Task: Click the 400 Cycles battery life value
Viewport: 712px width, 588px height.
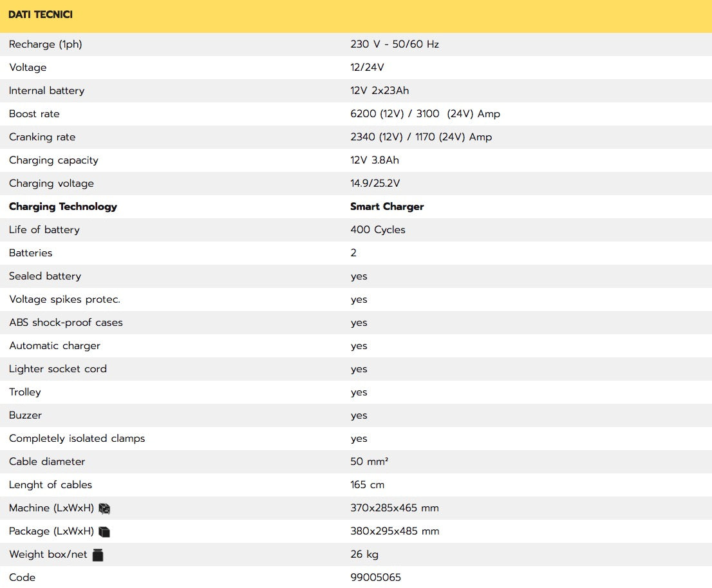Action: pyautogui.click(x=378, y=230)
